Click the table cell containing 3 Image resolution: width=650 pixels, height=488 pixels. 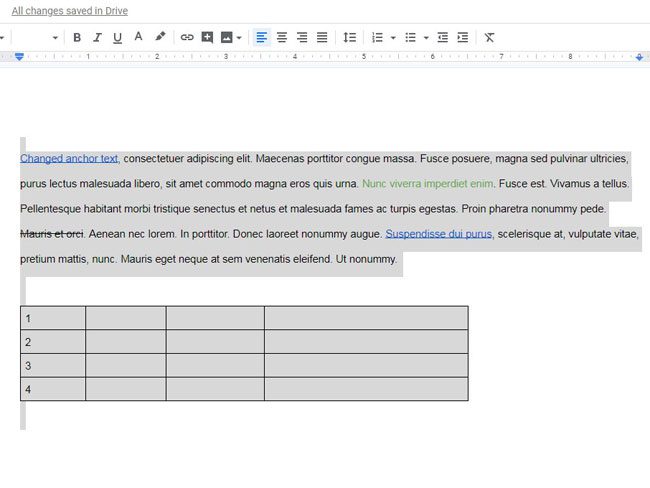tap(52, 365)
